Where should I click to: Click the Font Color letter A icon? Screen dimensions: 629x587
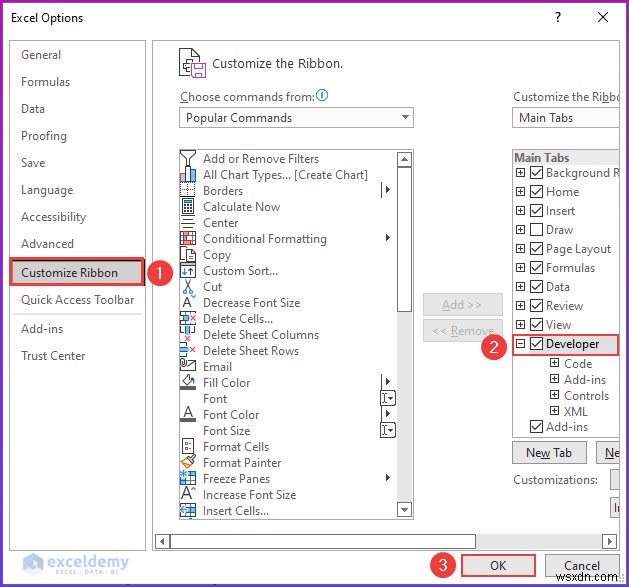[x=188, y=414]
